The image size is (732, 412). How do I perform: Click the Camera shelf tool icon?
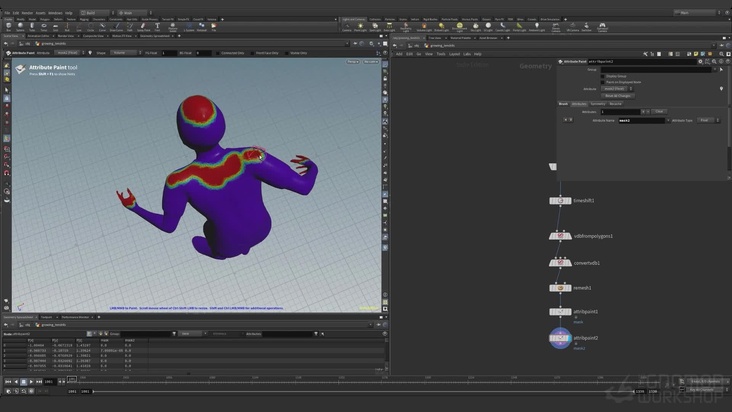coord(346,27)
